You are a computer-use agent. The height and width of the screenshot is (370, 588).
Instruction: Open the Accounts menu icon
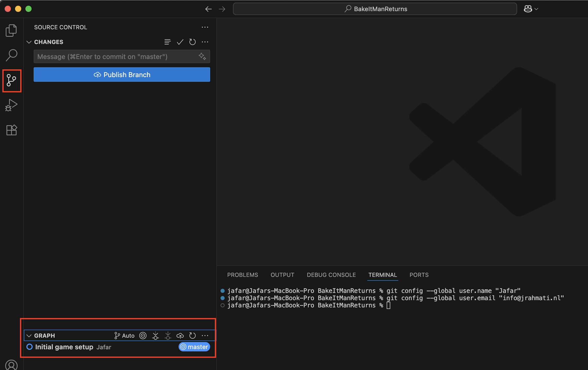tap(11, 365)
